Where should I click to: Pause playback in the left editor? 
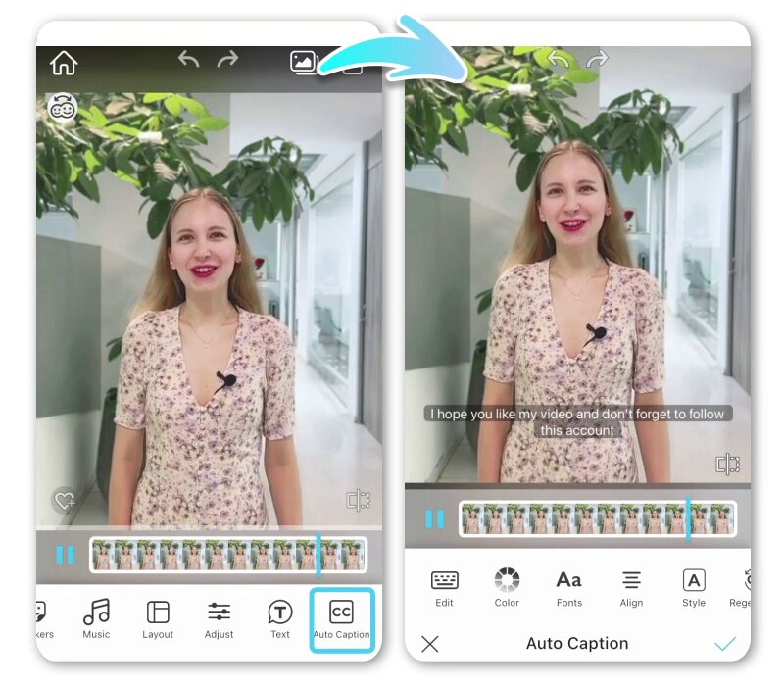pyautogui.click(x=66, y=556)
